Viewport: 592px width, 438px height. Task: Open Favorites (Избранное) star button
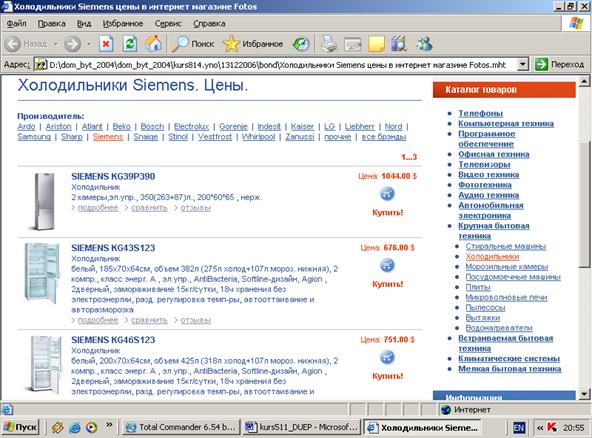point(253,44)
